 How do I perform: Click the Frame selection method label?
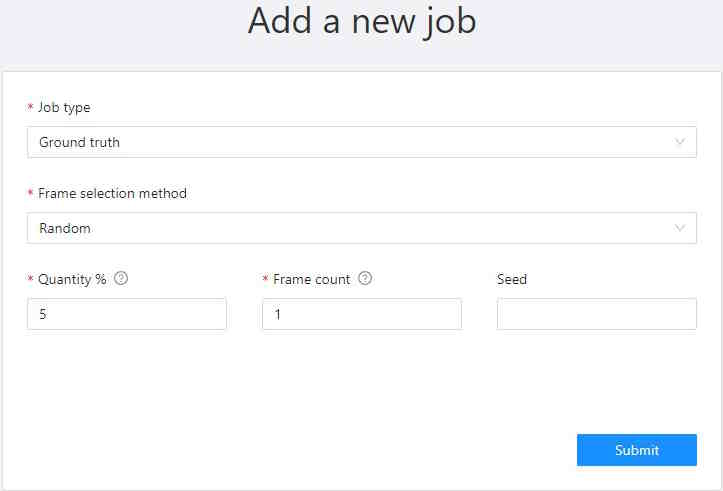112,193
